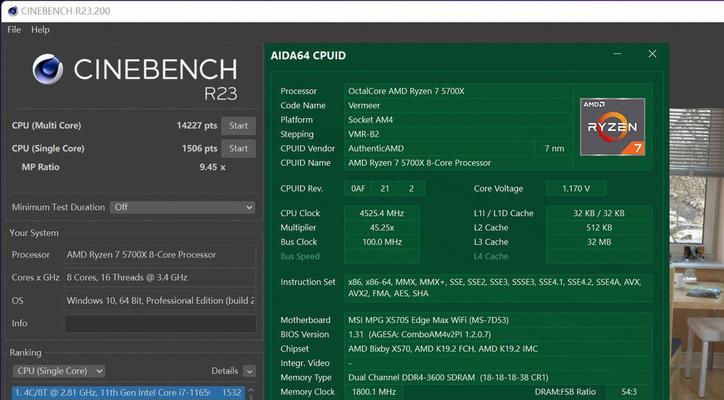724x400 pixels.
Task: Click the L3 Cache 32 MB value
Action: pos(599,242)
